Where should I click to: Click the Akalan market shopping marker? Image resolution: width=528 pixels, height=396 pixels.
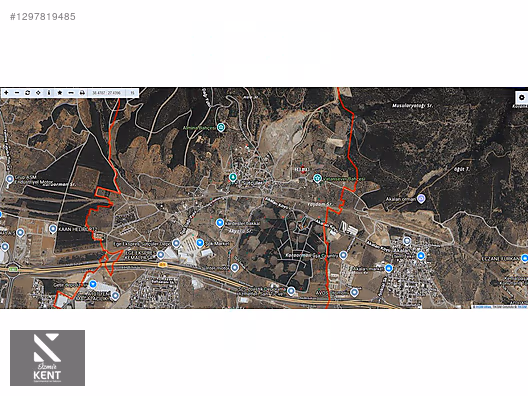point(389,268)
